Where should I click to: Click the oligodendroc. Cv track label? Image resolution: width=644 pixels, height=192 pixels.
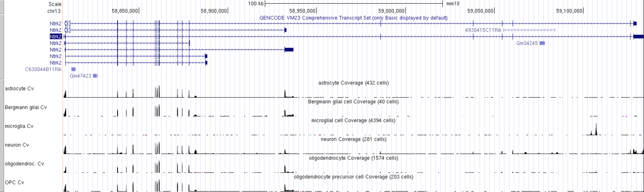click(x=24, y=164)
